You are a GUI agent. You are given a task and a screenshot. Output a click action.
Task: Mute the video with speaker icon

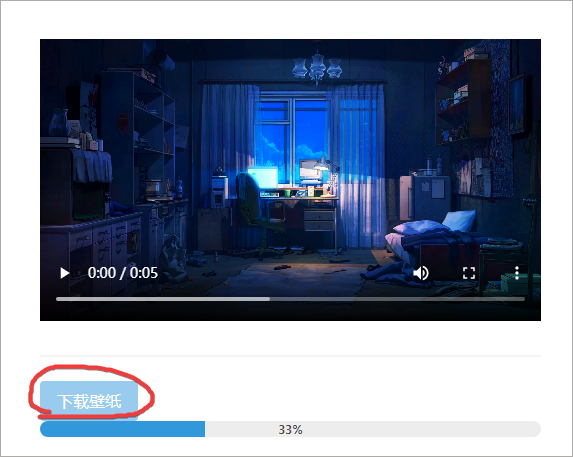click(421, 273)
